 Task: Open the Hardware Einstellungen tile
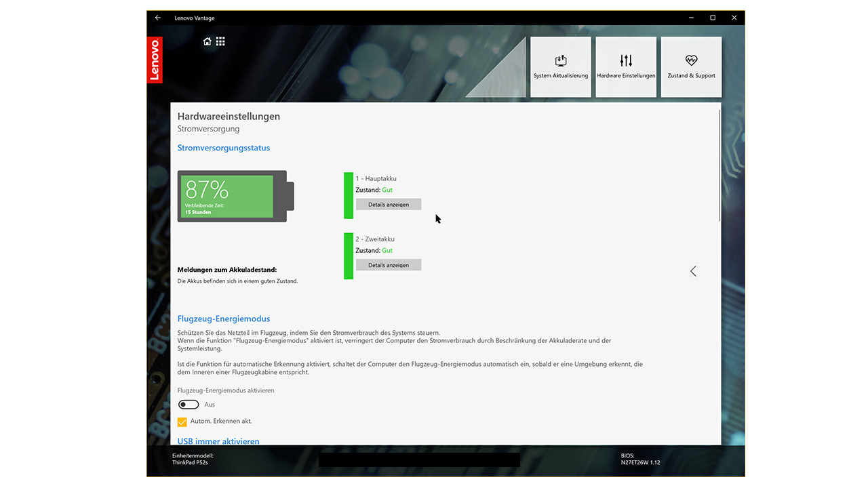pyautogui.click(x=626, y=66)
